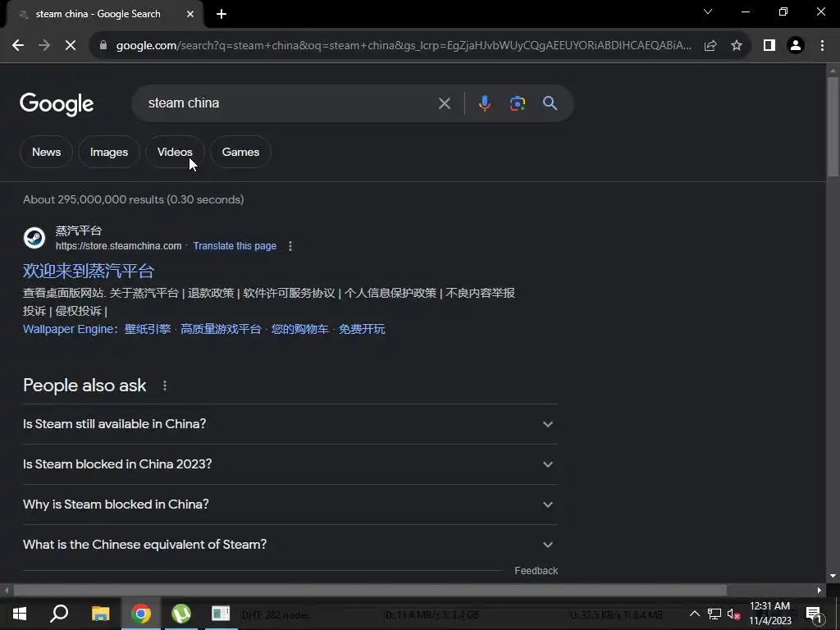The image size is (840, 630).
Task: Open the notification center
Action: tap(813, 614)
